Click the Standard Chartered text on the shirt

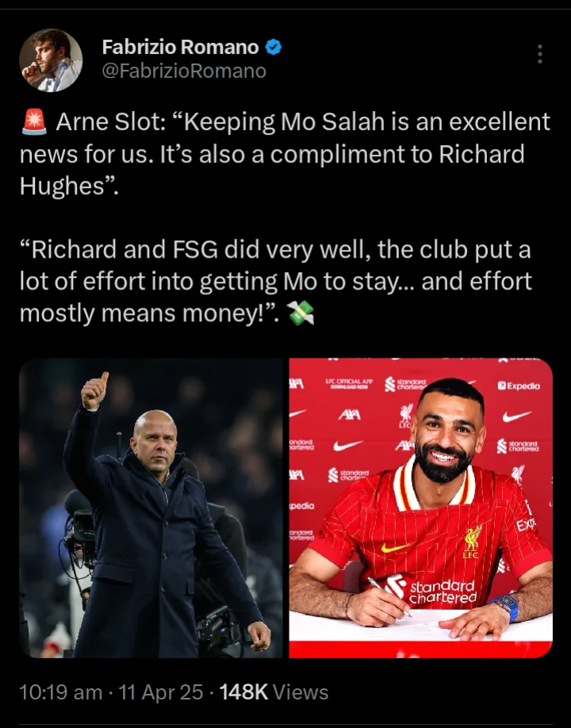(443, 592)
